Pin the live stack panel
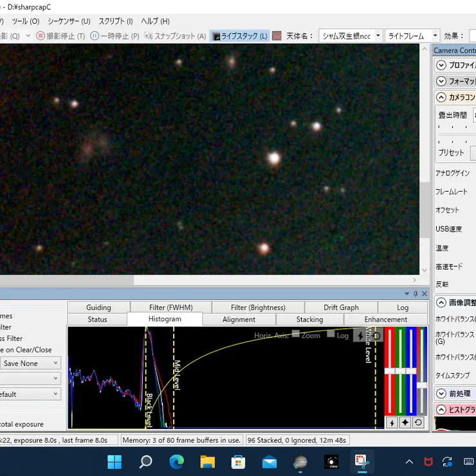The width and height of the screenshot is (476, 476). 416,293
